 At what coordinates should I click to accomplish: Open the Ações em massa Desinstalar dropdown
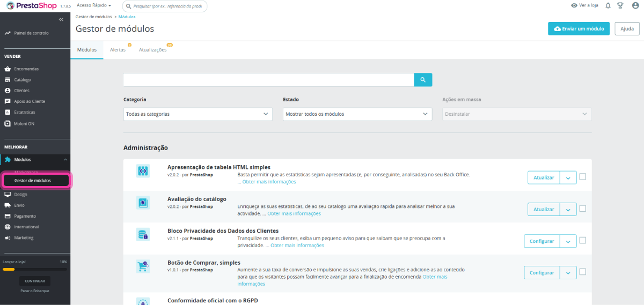[x=517, y=114]
